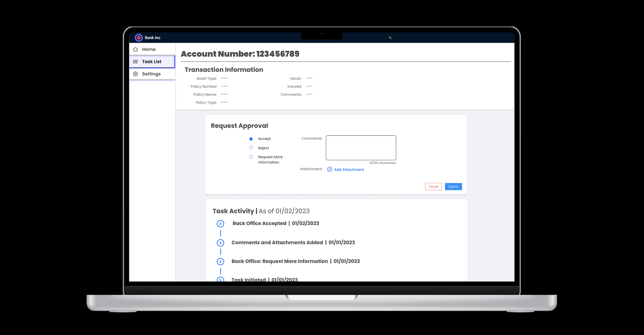Open the Task List sidebar item

(152, 62)
